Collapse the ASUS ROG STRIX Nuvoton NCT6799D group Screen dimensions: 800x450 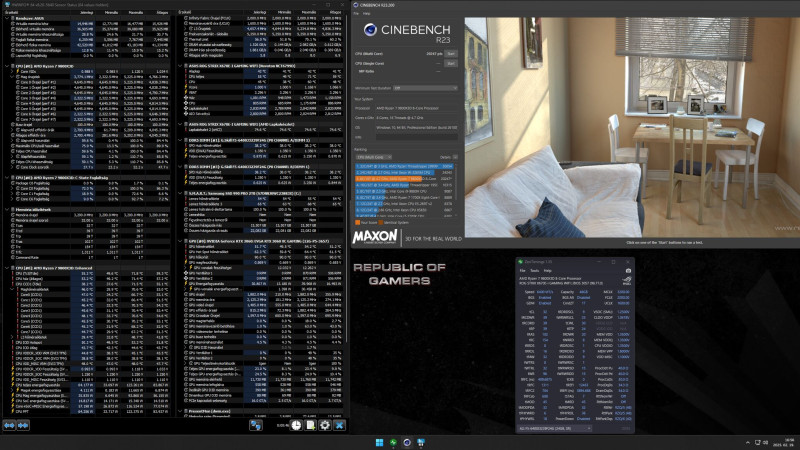pyautogui.click(x=180, y=66)
